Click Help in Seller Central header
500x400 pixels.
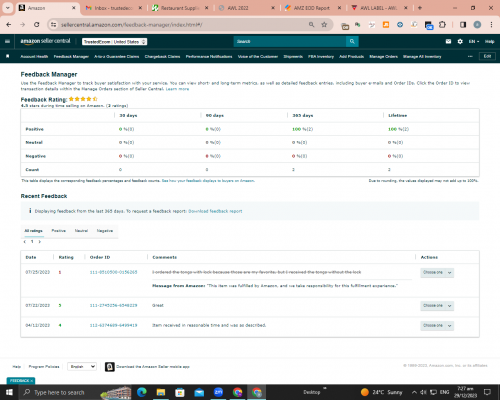click(x=489, y=41)
